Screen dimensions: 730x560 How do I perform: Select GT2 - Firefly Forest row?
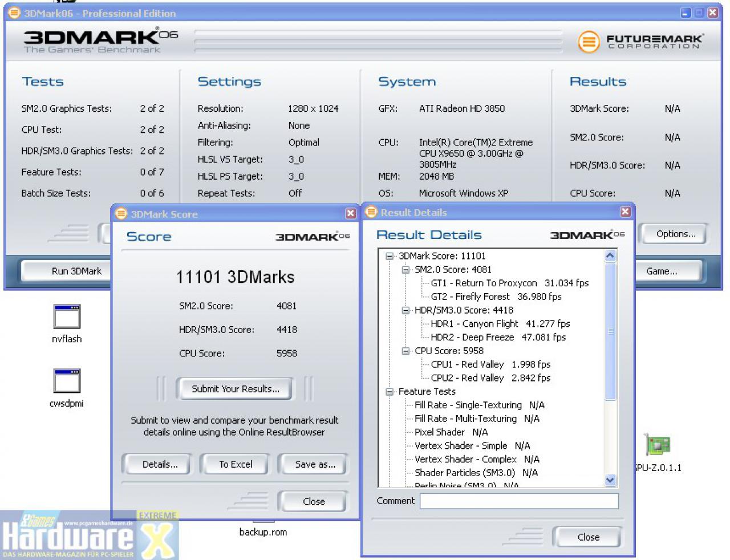pos(496,297)
